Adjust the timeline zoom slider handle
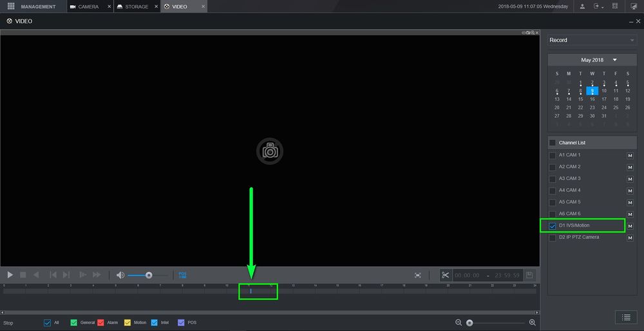 tap(469, 323)
